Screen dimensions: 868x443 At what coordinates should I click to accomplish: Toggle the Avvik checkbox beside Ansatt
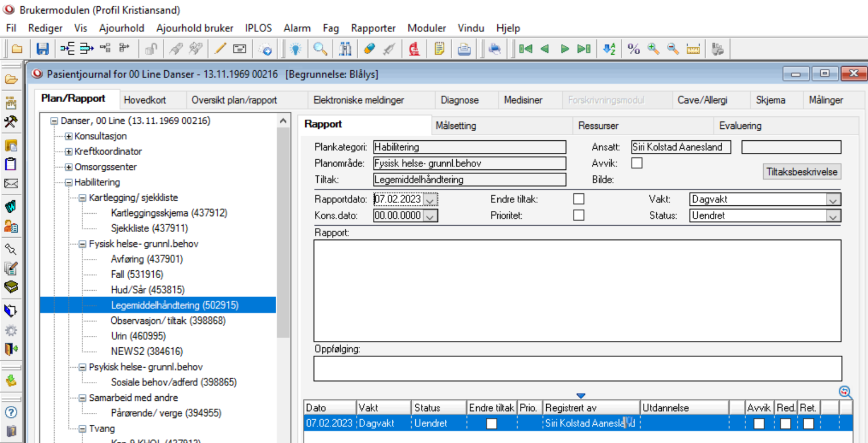click(637, 163)
